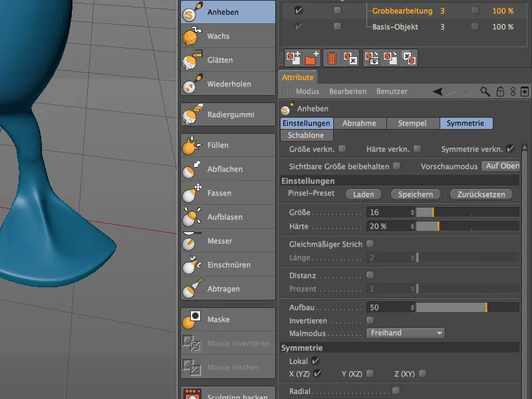Disable X (YZ) symmetry checkbox
532x399 pixels.
(317, 374)
